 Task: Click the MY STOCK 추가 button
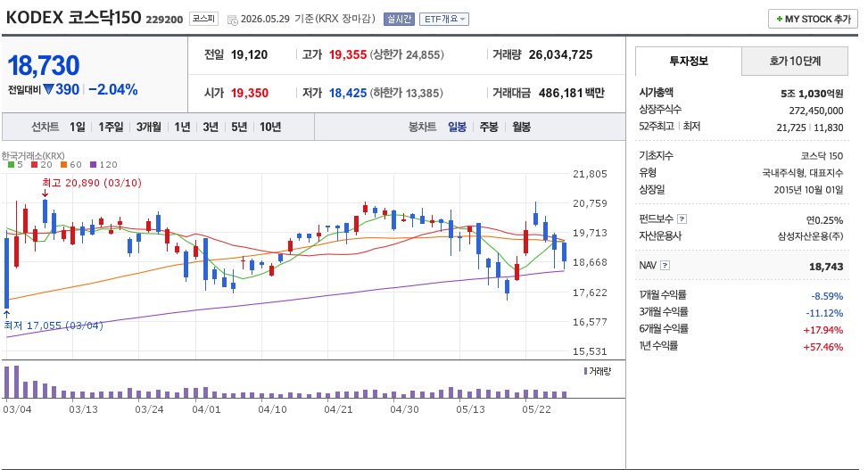pos(813,19)
